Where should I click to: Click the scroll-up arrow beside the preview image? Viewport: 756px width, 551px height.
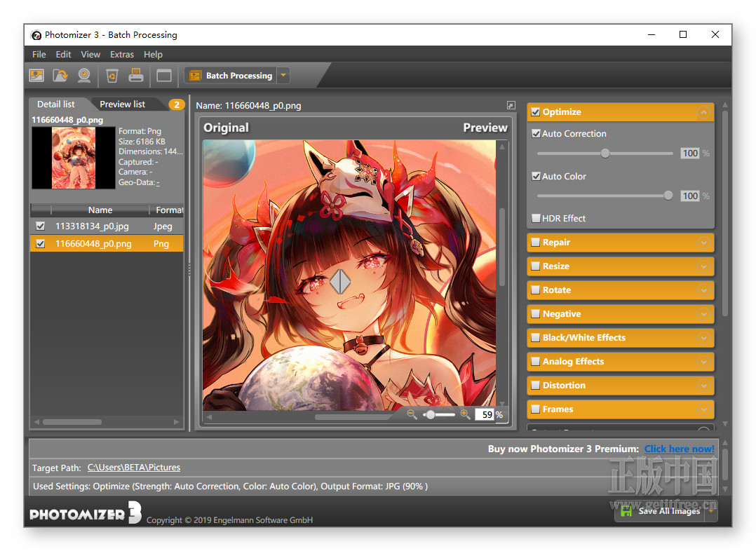tap(502, 146)
